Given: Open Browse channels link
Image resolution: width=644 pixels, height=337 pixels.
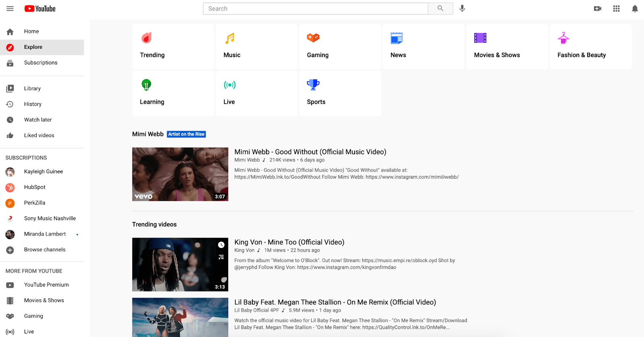Looking at the screenshot, I should [x=42, y=250].
